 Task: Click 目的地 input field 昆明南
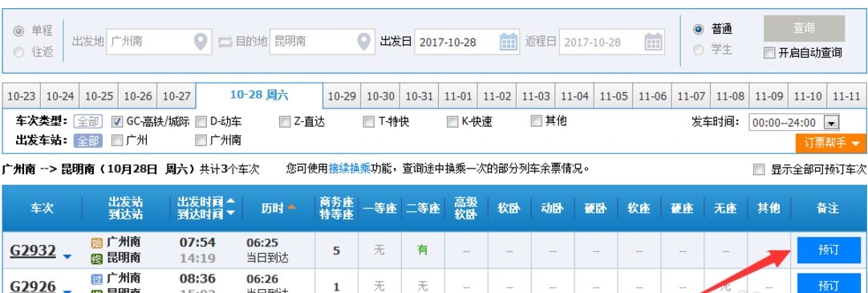click(322, 42)
